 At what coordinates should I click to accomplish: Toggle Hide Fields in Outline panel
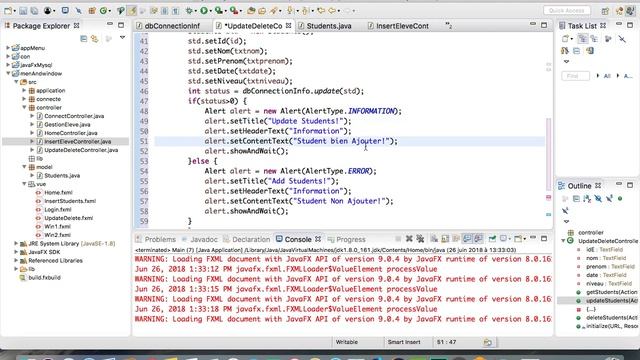598,199
